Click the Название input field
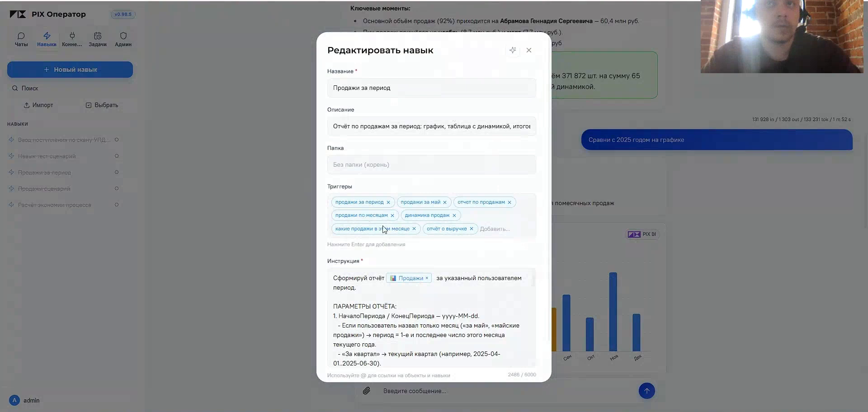Viewport: 868px width, 412px height. (432, 88)
